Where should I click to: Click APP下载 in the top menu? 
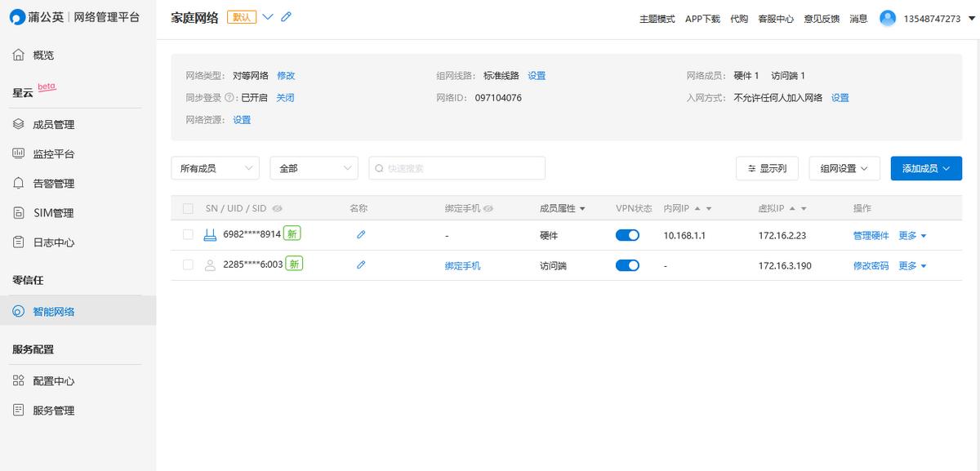(702, 17)
